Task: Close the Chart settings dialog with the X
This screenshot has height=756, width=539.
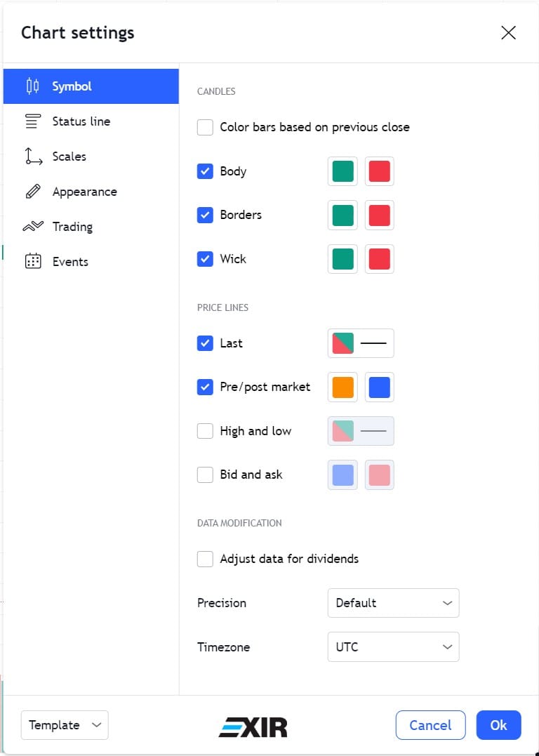Action: pyautogui.click(x=508, y=33)
